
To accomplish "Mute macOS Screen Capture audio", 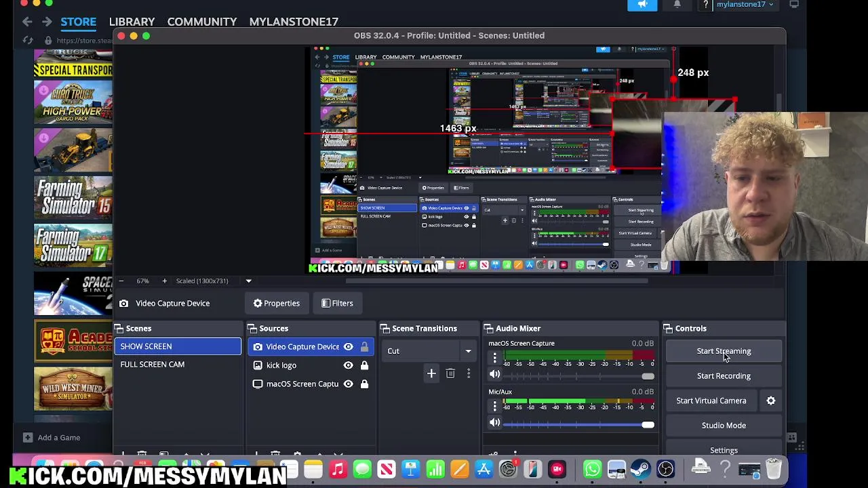I will (494, 375).
